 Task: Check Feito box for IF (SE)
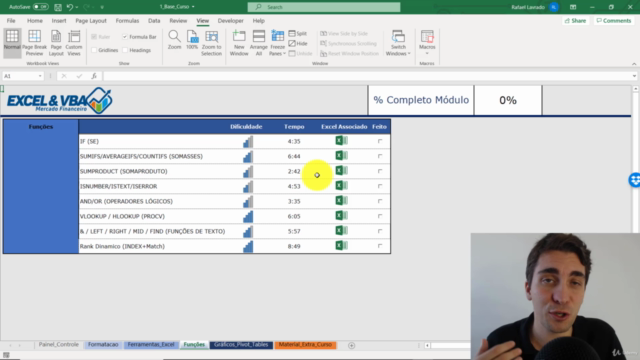(380, 141)
